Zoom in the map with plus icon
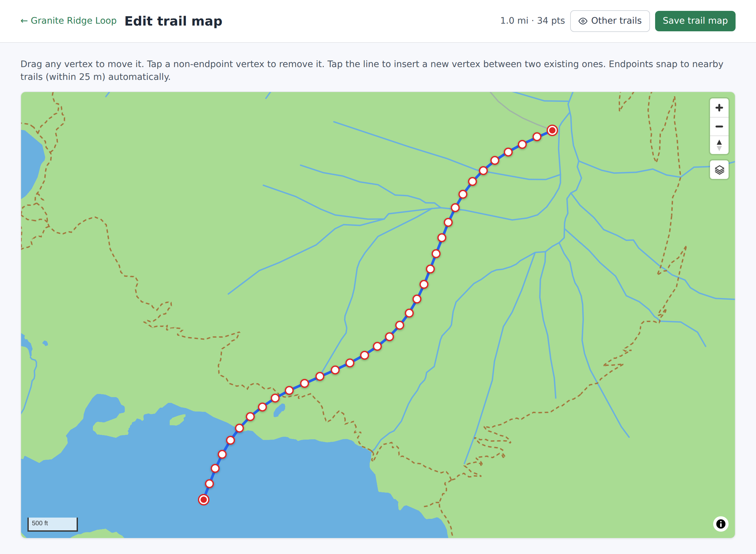This screenshot has height=554, width=756. [x=719, y=108]
